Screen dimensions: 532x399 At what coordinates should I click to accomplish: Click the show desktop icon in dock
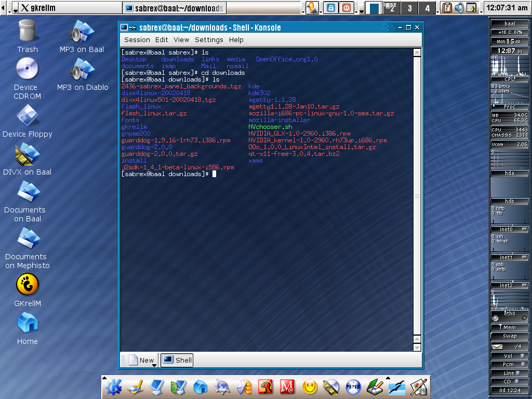[135, 387]
